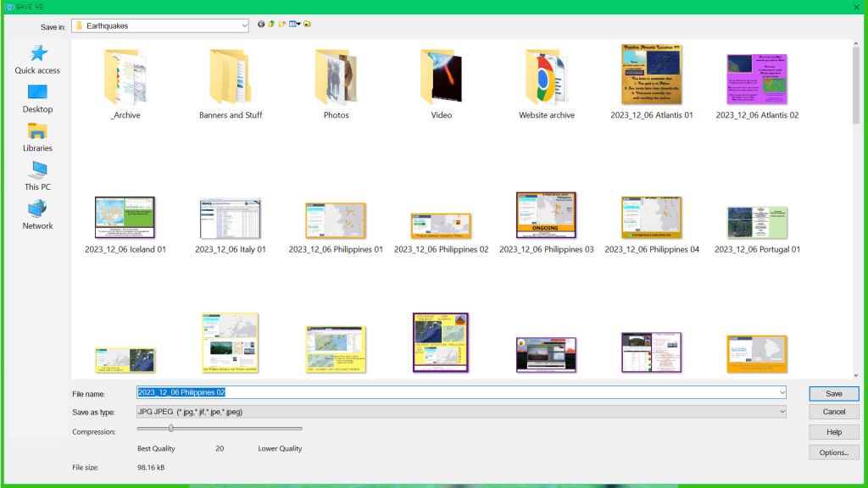
Task: Open Network location in the sidebar
Action: point(37,214)
